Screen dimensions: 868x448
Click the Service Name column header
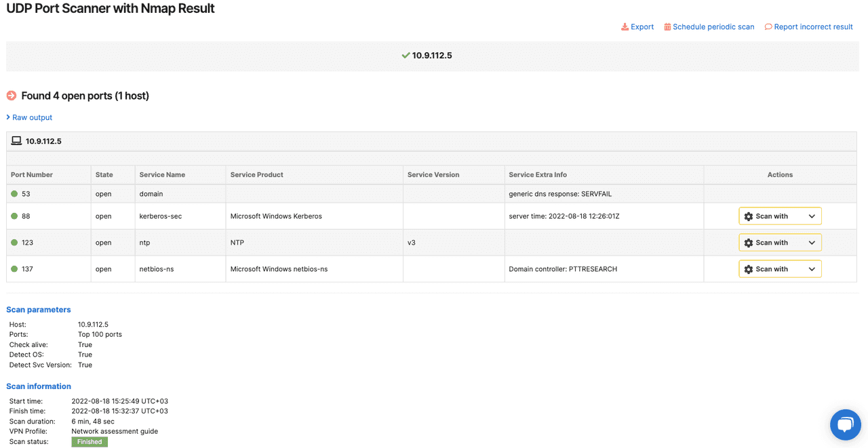[x=162, y=175]
